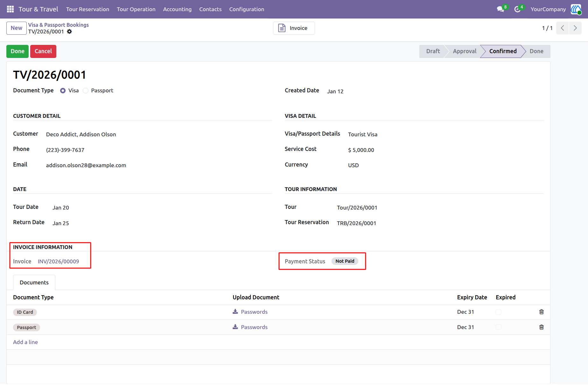Click the green Done button
Viewport: 588px width, 385px height.
click(x=17, y=51)
